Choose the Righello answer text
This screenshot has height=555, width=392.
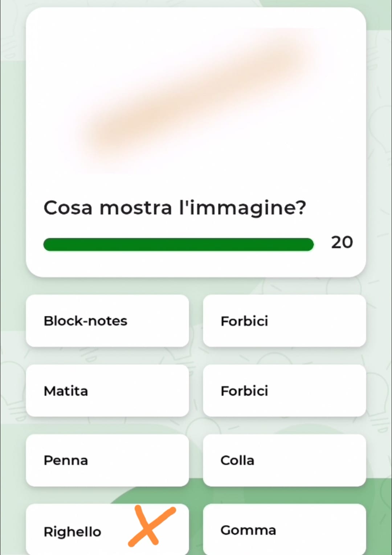pos(72,531)
